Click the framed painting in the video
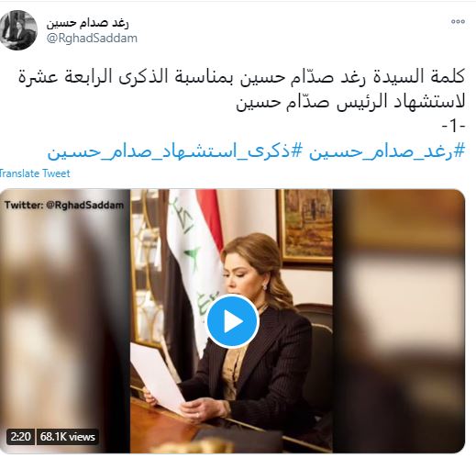The height and width of the screenshot is (458, 476). [x=305, y=227]
